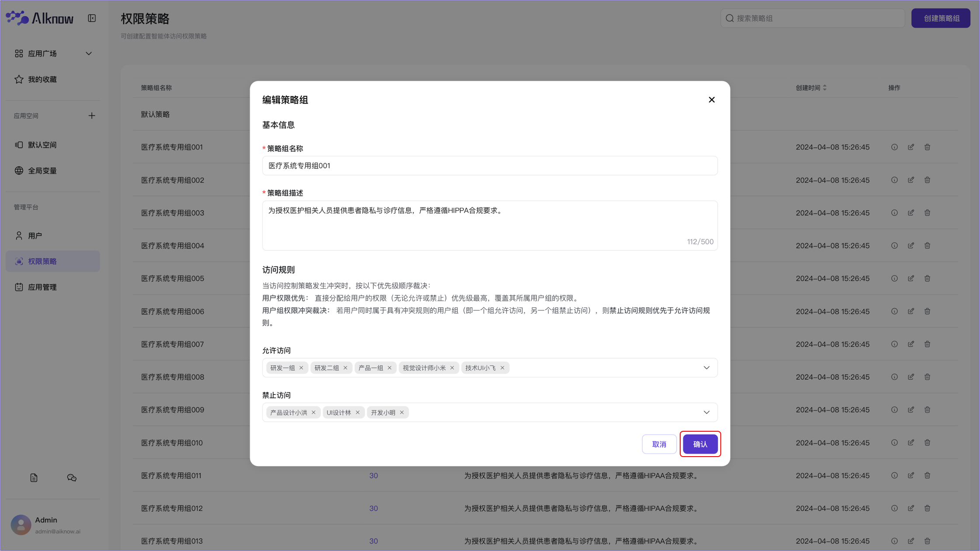Remove the 视觉设计师小米 tag

pyautogui.click(x=452, y=368)
